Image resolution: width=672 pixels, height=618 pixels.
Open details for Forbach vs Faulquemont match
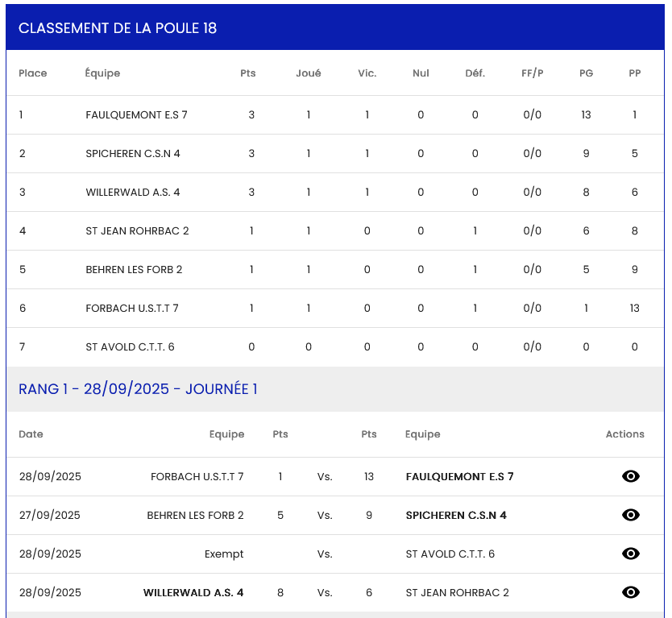click(631, 476)
